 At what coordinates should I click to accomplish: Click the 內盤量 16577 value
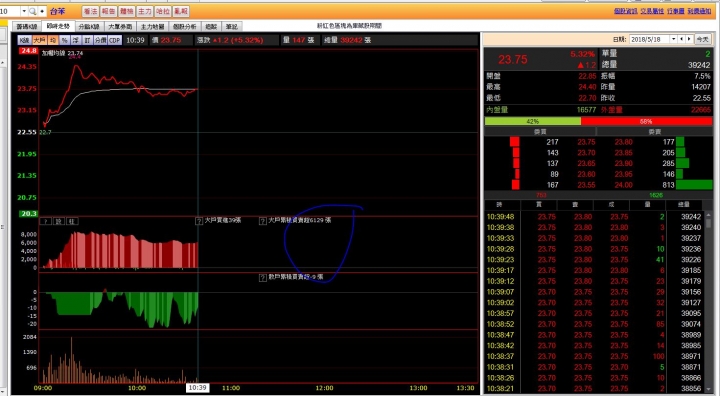[586, 110]
